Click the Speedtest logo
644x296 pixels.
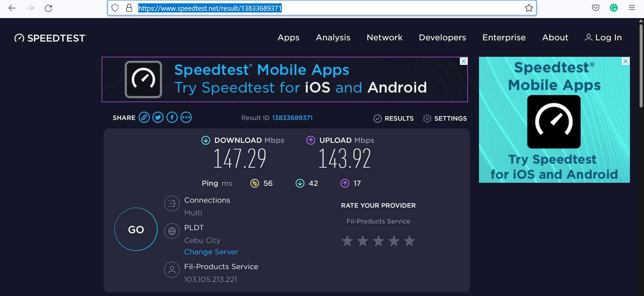50,38
